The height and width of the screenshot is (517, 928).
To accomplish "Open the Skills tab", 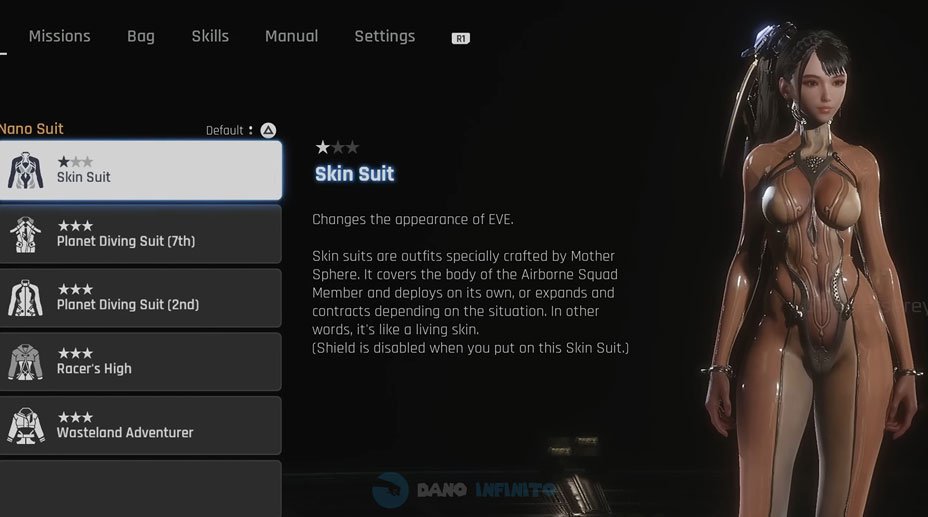I will (210, 36).
